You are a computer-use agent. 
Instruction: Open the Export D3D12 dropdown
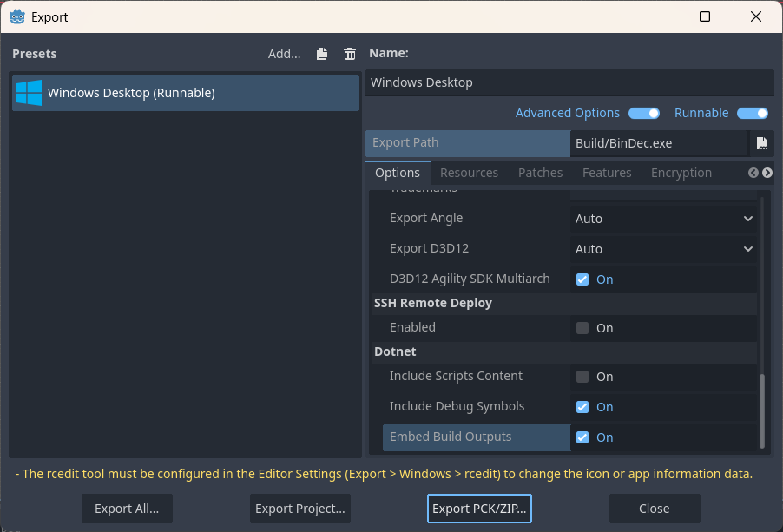pyautogui.click(x=663, y=249)
